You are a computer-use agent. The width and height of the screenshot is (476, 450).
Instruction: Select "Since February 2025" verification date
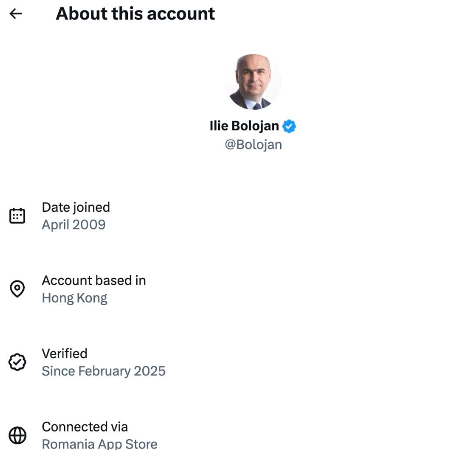[x=104, y=371]
